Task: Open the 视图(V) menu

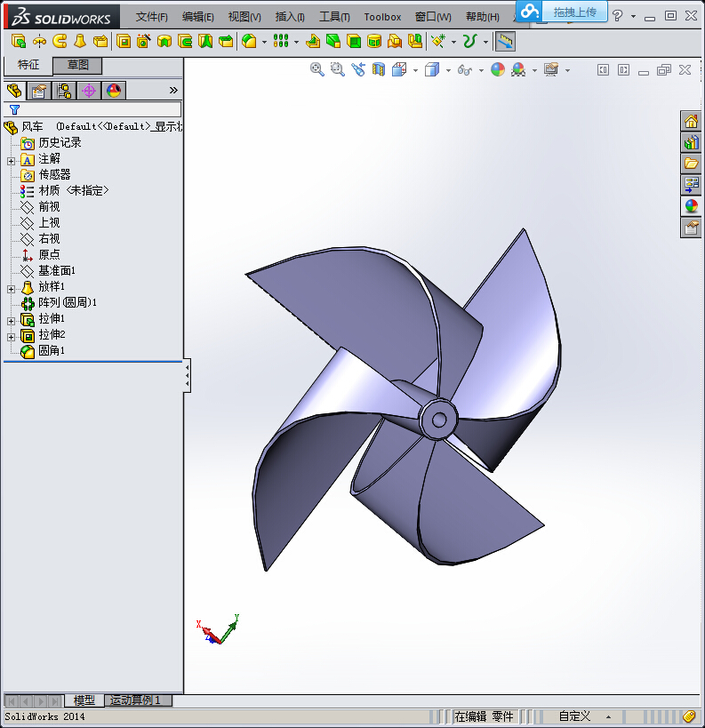Action: [x=244, y=17]
